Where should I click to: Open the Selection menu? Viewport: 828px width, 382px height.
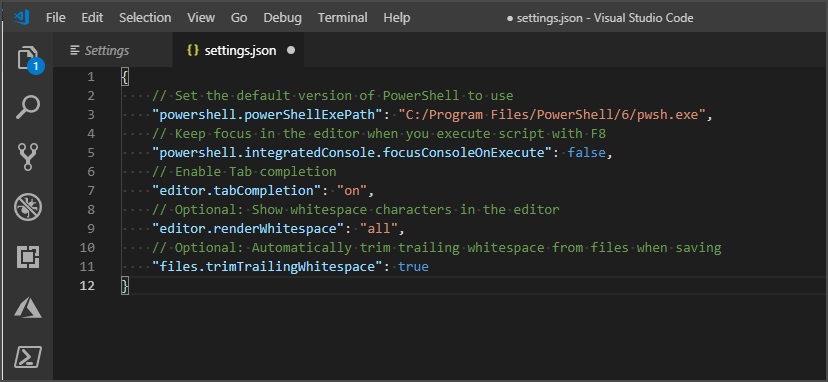pos(145,17)
